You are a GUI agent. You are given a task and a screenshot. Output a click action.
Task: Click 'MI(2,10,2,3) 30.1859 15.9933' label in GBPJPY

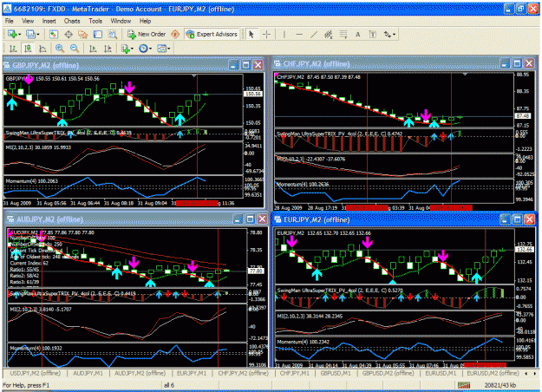(x=38, y=147)
